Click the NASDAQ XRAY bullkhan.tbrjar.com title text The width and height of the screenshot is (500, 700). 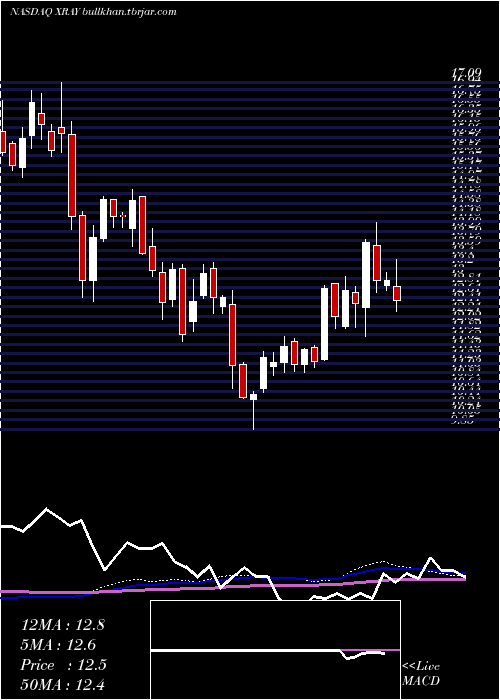tap(93, 12)
